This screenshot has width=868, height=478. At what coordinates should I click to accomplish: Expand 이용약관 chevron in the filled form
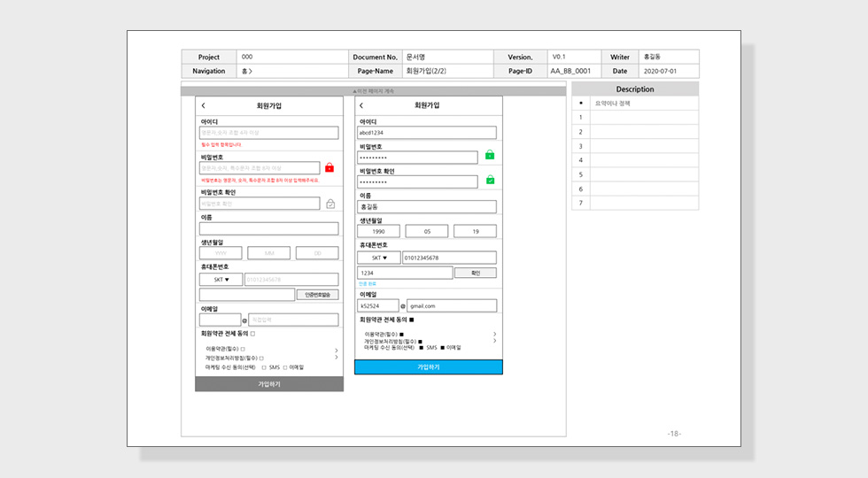point(494,335)
